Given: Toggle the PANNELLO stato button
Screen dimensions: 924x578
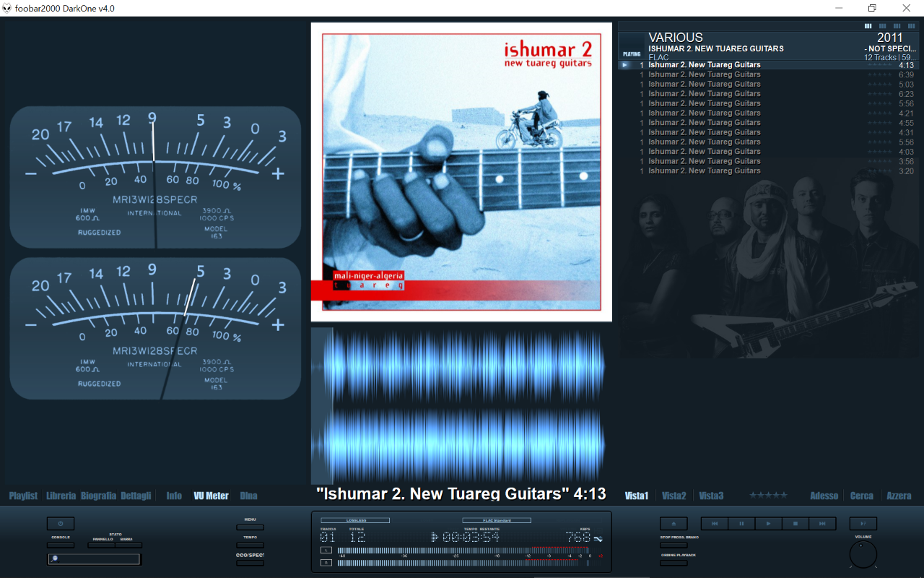Looking at the screenshot, I should pyautogui.click(x=101, y=545).
